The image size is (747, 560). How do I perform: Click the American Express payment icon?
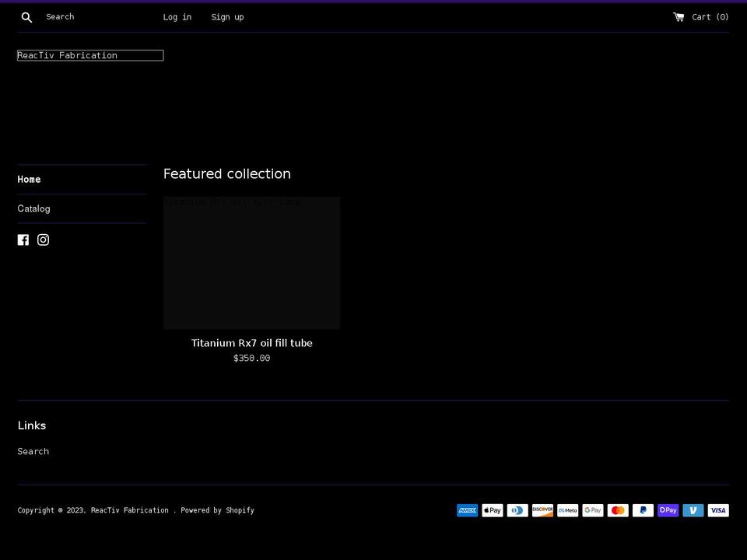point(467,510)
